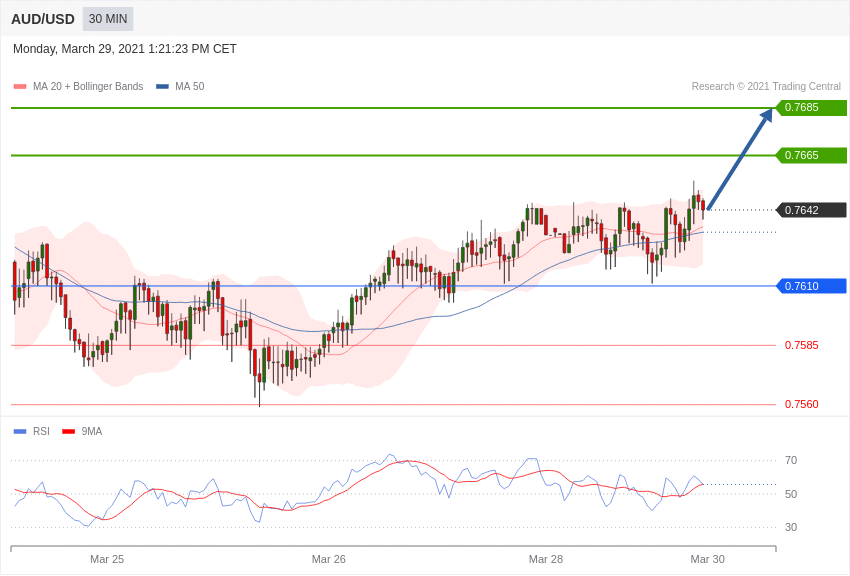Click the RSI 70 axis label

[791, 460]
